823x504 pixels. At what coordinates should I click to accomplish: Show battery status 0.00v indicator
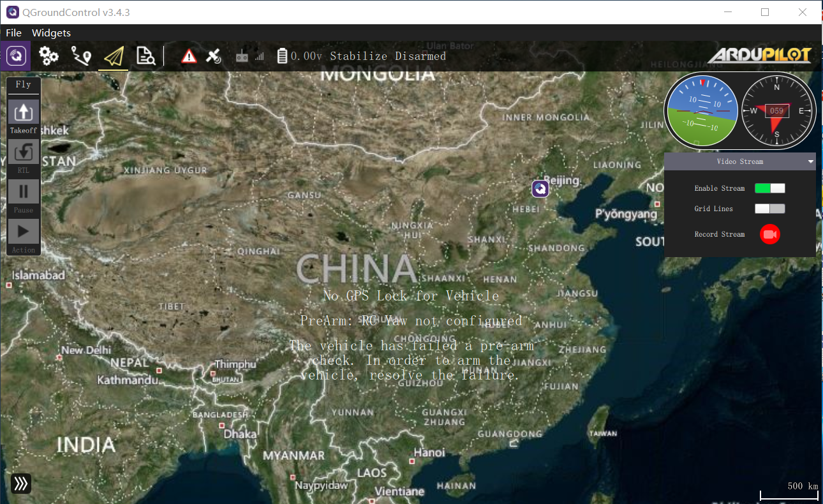click(x=300, y=56)
